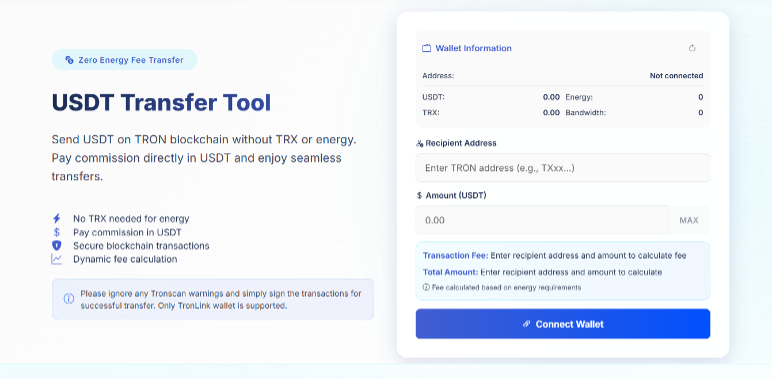Click the 'Pay commission in USDT' text
The image size is (772, 380).
click(x=127, y=232)
